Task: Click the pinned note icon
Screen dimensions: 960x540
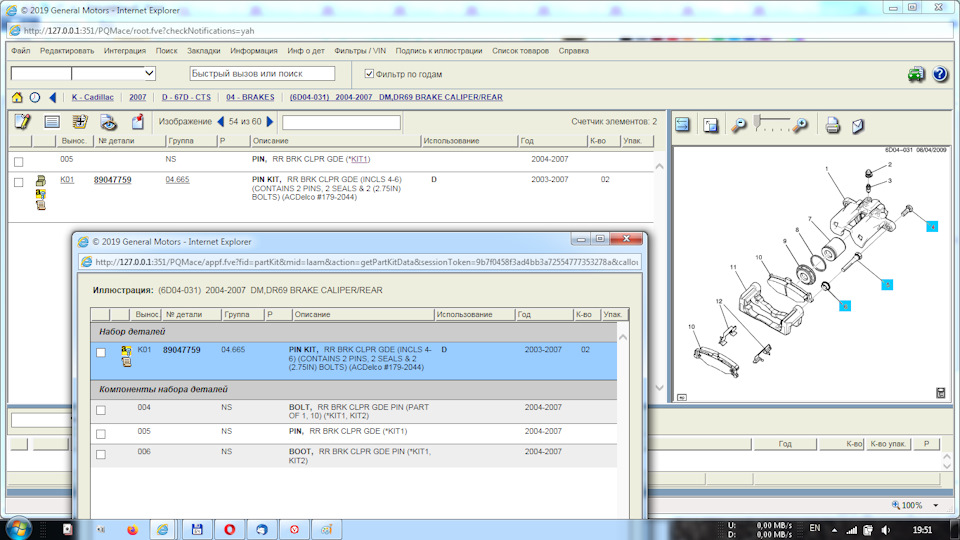Action: [138, 122]
